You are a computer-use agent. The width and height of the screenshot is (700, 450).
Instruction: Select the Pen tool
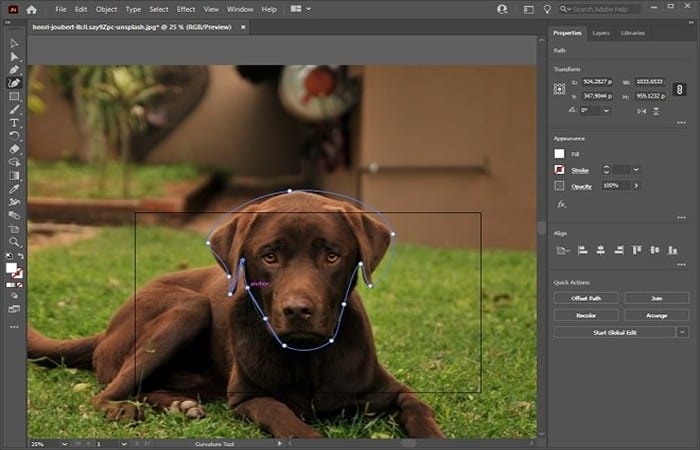pyautogui.click(x=14, y=70)
